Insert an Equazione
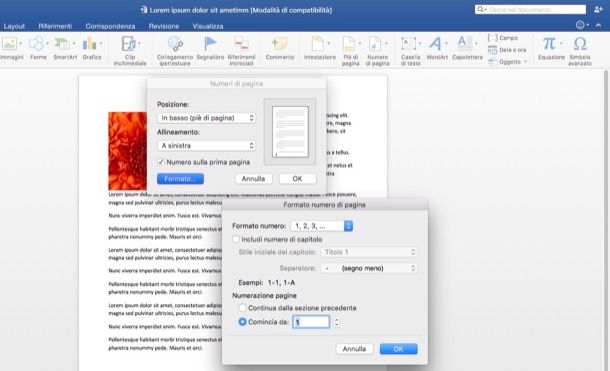Image resolution: width=610 pixels, height=371 pixels. [x=549, y=44]
